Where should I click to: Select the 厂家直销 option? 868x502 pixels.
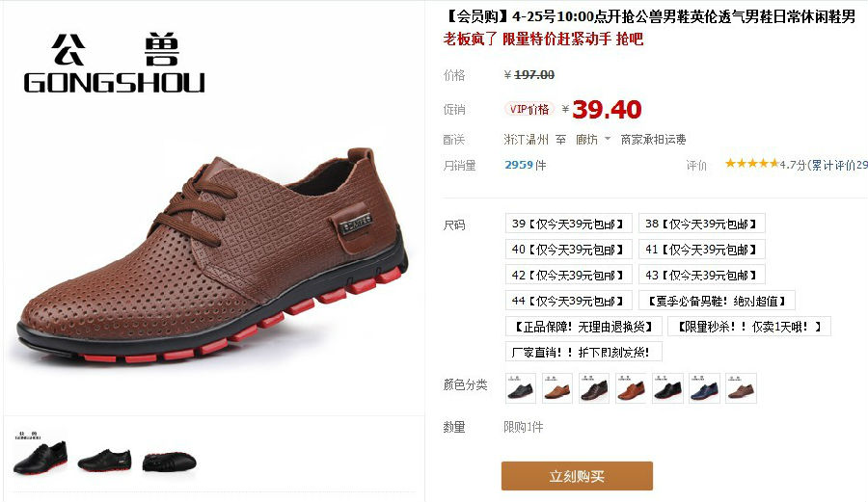(583, 353)
